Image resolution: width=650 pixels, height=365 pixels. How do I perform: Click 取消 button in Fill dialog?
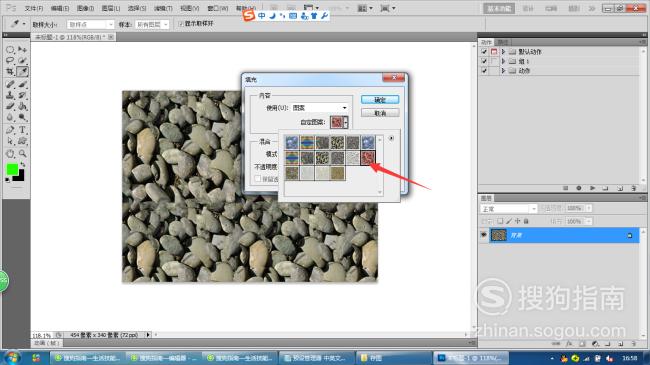pyautogui.click(x=380, y=113)
